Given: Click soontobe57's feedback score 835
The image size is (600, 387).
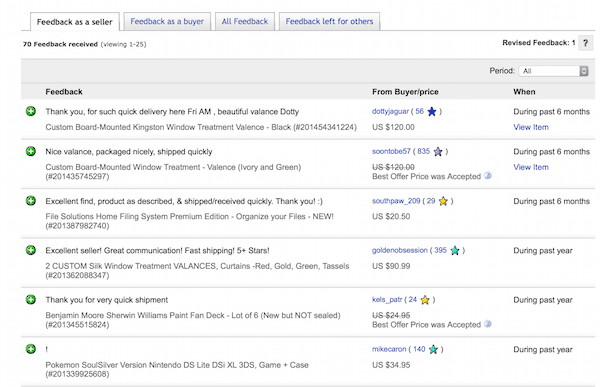Looking at the screenshot, I should (424, 151).
